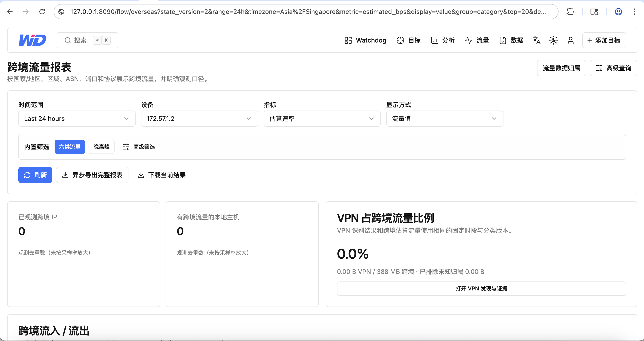Viewport: 644px width, 341px height.
Task: Open the user account icon in navbar
Action: click(571, 40)
